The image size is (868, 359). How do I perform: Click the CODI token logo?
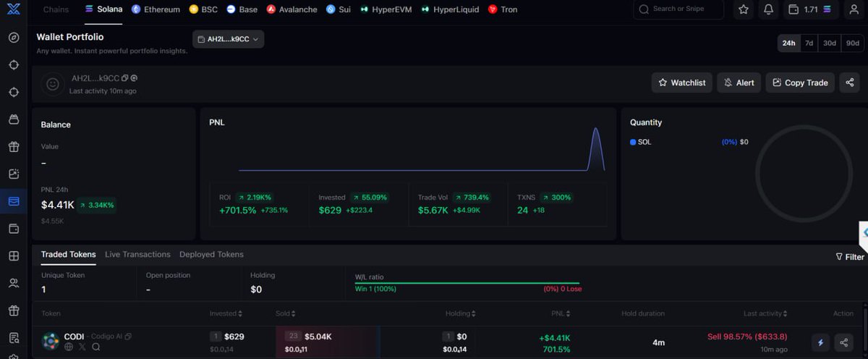[51, 341]
